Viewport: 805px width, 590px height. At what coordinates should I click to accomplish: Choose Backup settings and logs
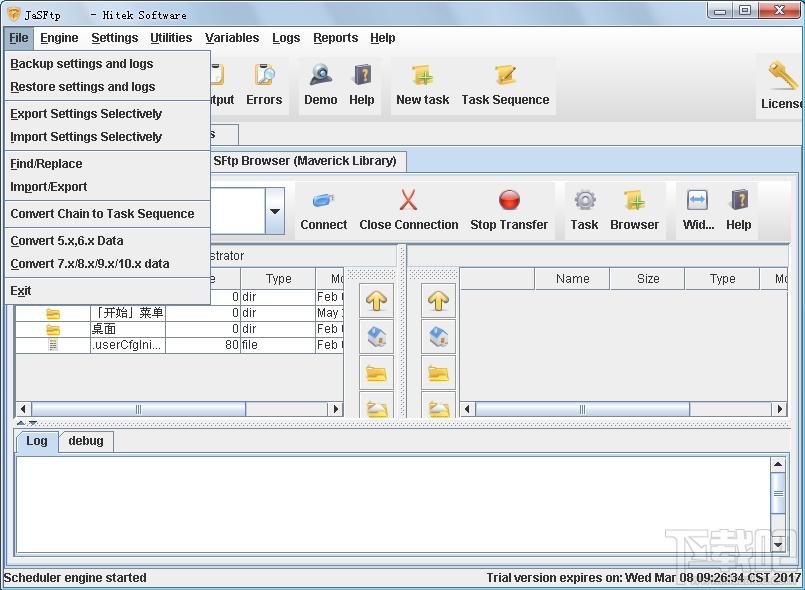tap(107, 64)
